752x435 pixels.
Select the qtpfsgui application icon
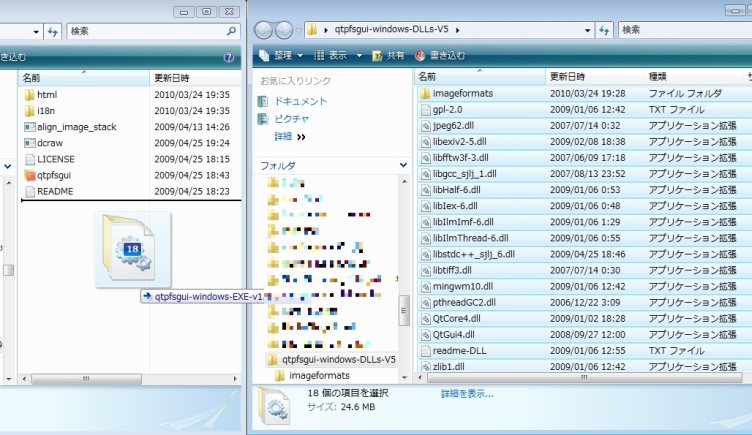29,176
